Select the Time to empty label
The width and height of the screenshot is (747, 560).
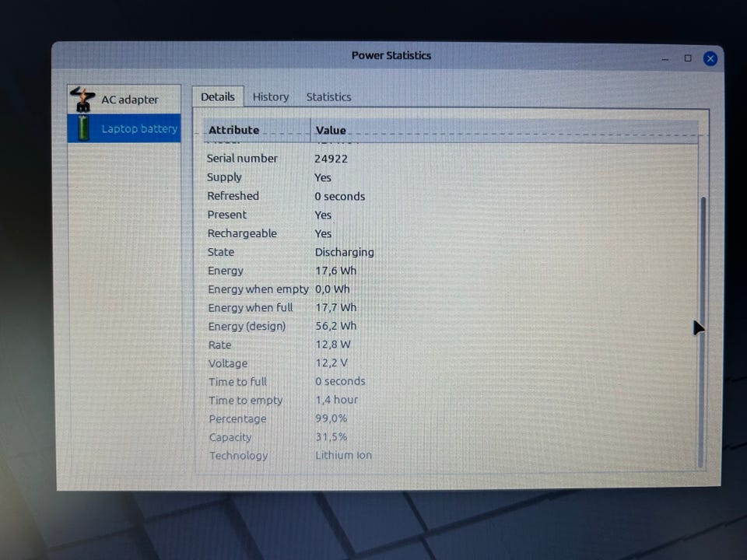(x=246, y=401)
